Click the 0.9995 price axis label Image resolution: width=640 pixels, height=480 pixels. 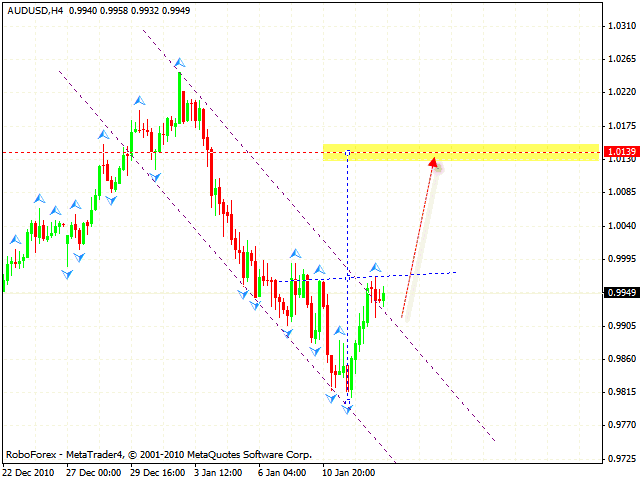click(622, 259)
